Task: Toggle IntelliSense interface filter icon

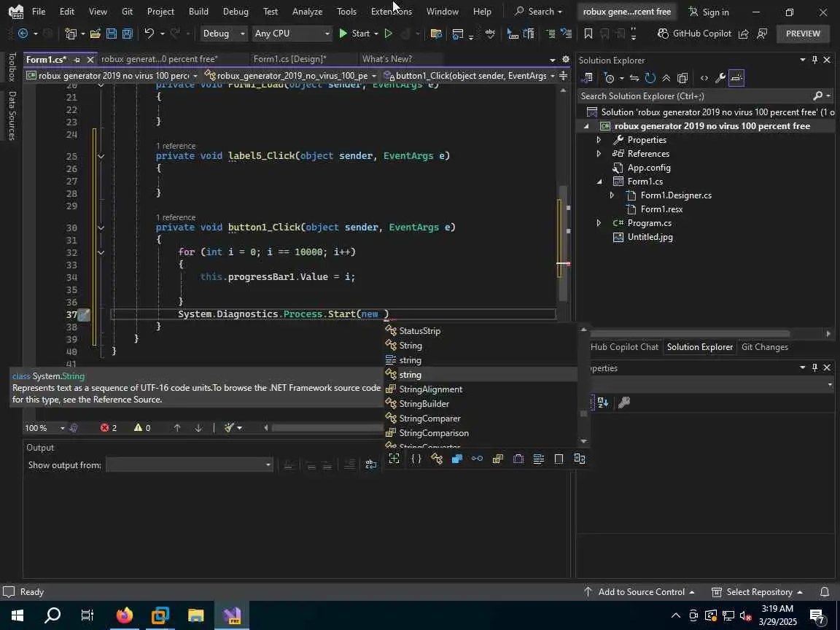Action: (x=477, y=459)
